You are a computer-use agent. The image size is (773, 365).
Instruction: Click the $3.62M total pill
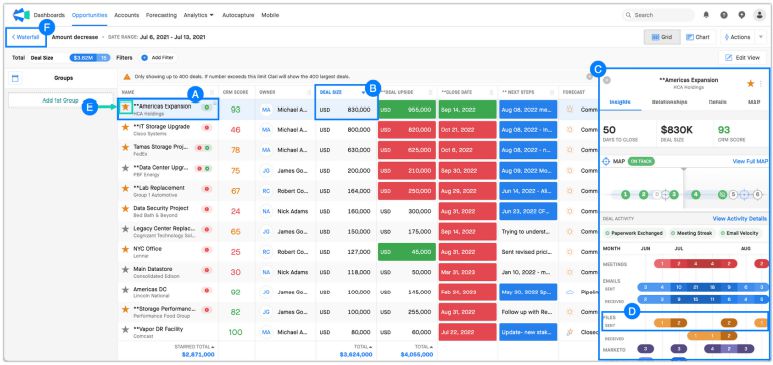90,58
